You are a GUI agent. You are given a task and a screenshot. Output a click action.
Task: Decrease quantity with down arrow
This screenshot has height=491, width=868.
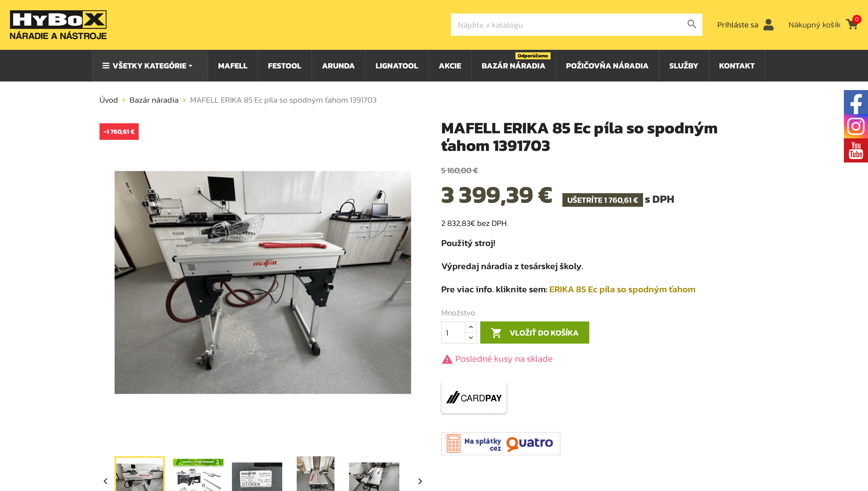pyautogui.click(x=471, y=338)
